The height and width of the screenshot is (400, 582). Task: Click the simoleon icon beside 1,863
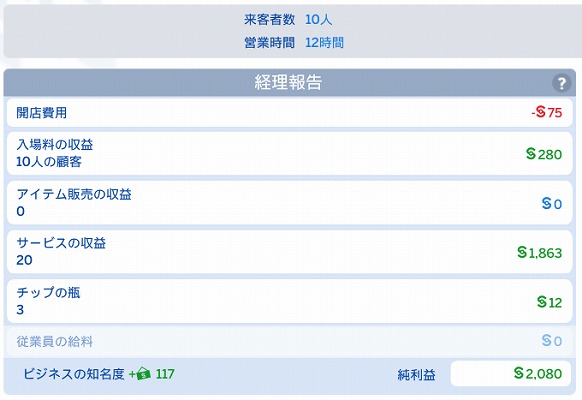point(522,252)
